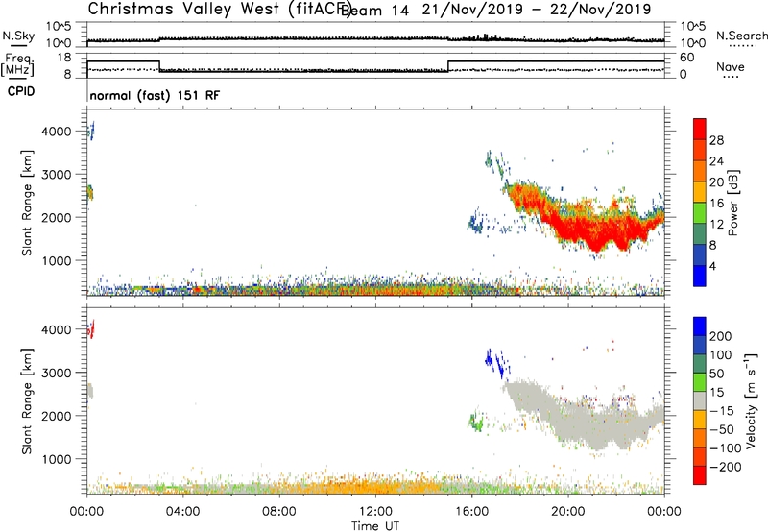Click the 12 label on power colorbar
Viewport: 768px width, 532px height.
pos(716,225)
